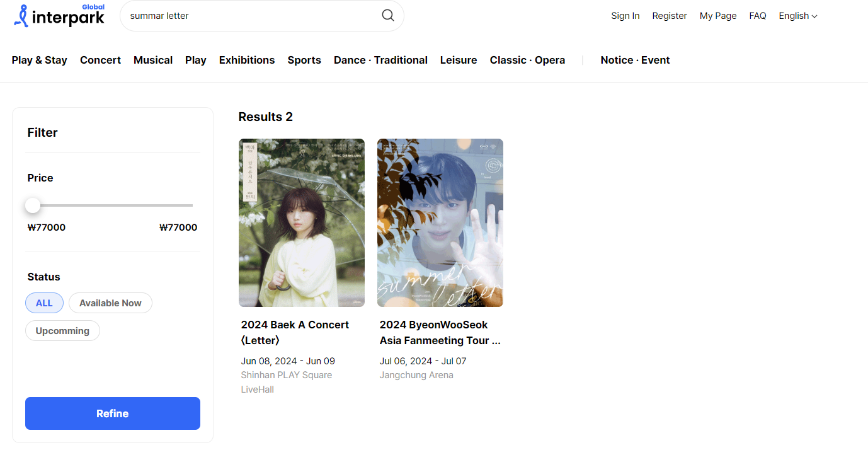Select the Upcomming status filter
Image resolution: width=868 pixels, height=450 pixels.
[62, 331]
